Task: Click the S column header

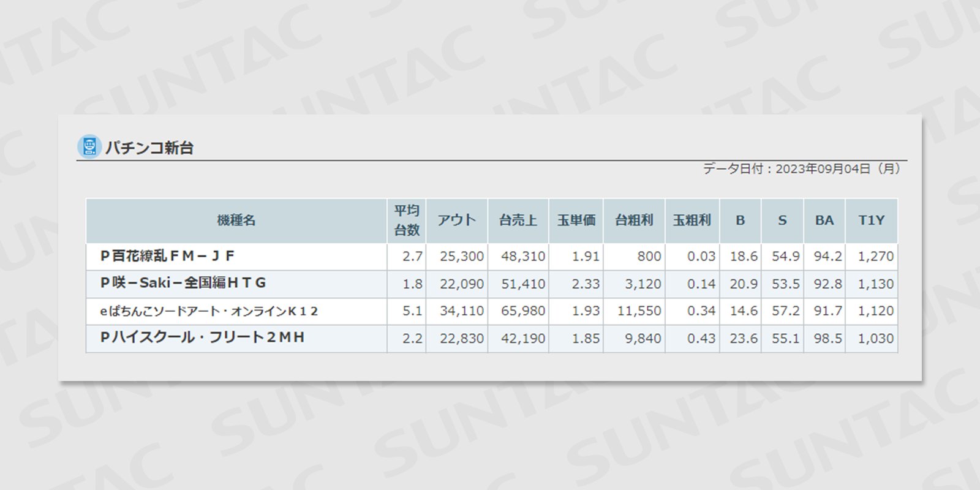Action: [x=782, y=221]
